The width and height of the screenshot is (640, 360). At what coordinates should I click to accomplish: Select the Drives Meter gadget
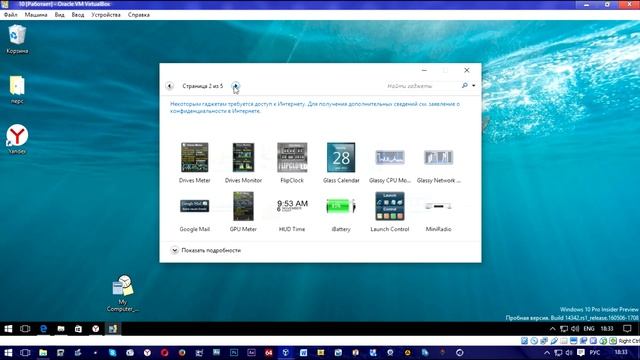(195, 162)
